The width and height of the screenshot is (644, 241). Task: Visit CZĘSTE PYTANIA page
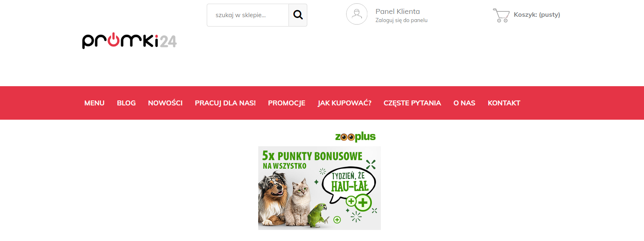click(412, 103)
